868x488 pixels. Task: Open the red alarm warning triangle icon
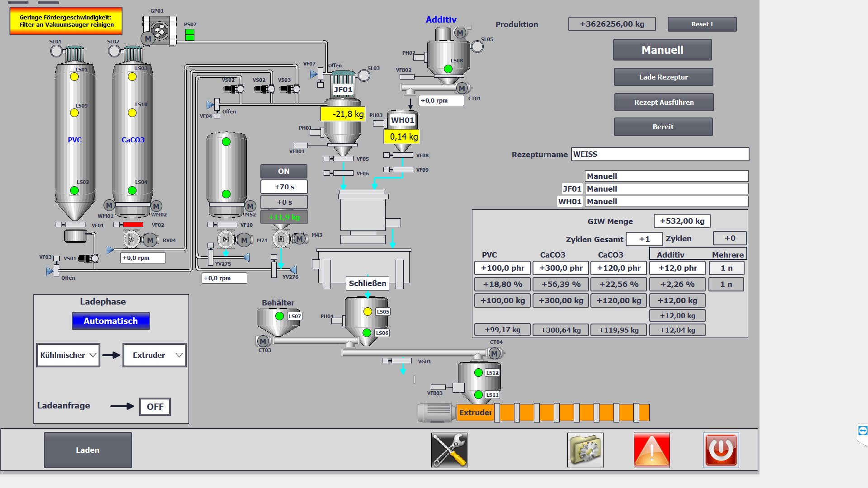coord(651,450)
